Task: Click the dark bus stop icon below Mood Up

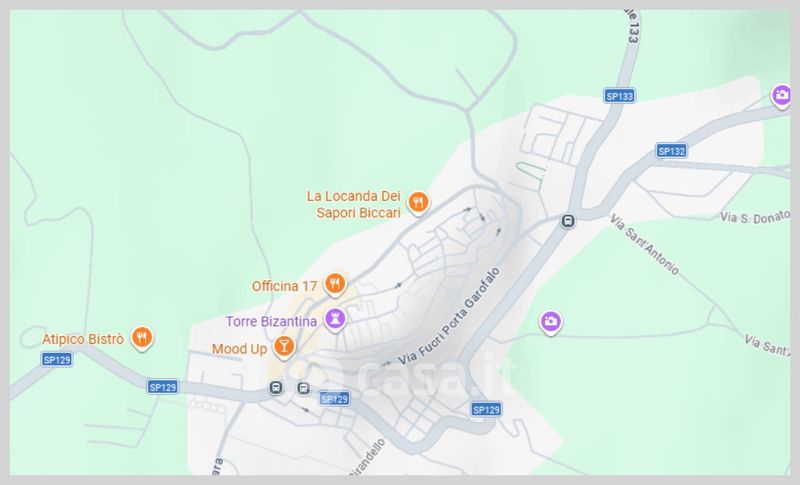Action: (276, 388)
